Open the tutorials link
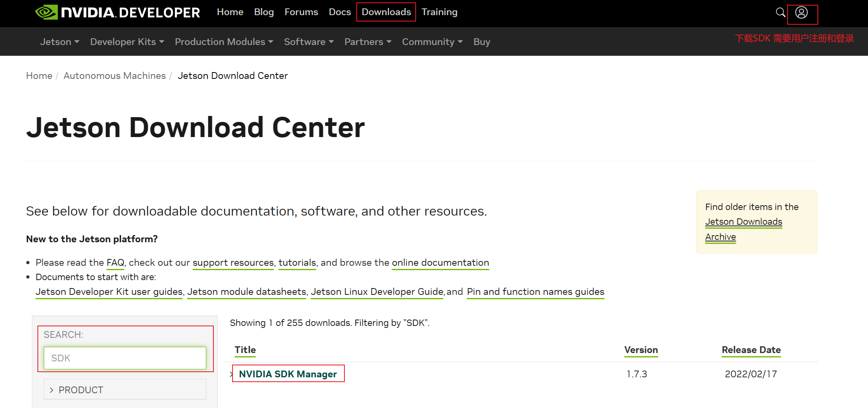The width and height of the screenshot is (868, 408). 297,263
